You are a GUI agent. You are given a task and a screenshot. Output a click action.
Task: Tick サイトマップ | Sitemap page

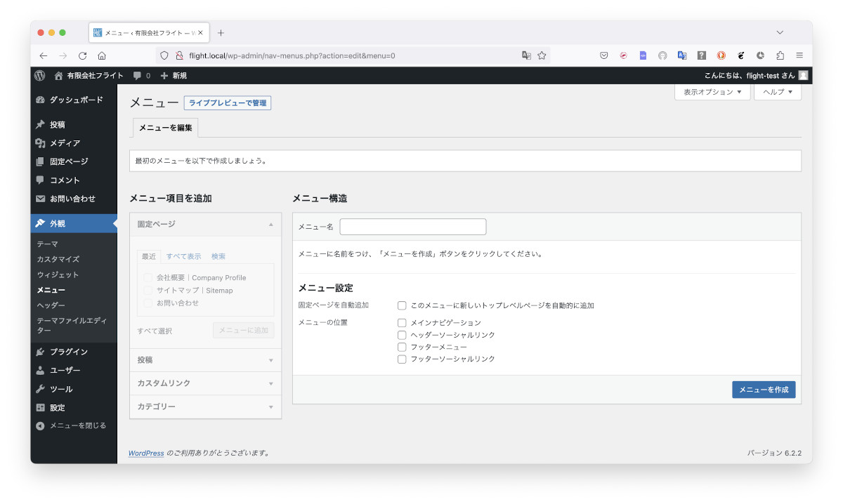148,291
